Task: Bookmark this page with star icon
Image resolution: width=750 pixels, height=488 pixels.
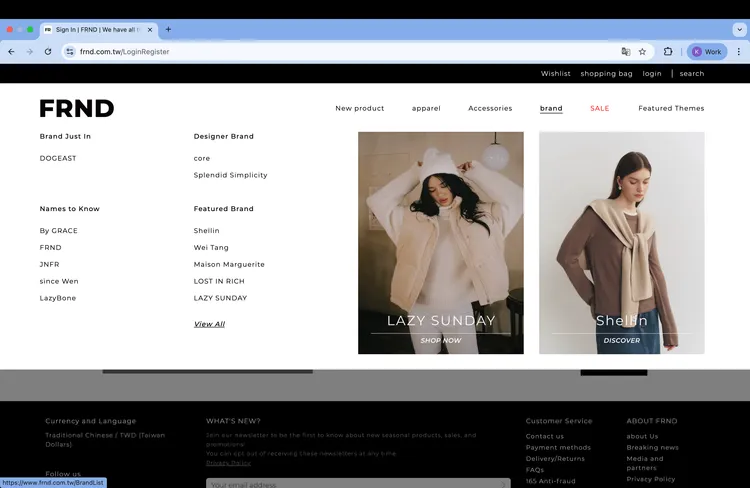Action: click(x=642, y=51)
